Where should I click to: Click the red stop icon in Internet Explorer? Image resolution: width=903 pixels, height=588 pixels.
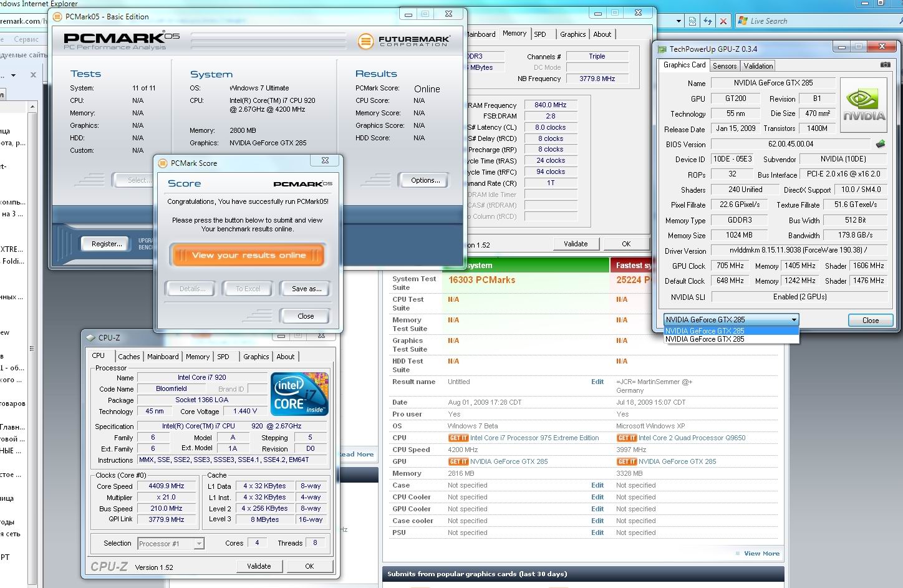click(x=723, y=21)
